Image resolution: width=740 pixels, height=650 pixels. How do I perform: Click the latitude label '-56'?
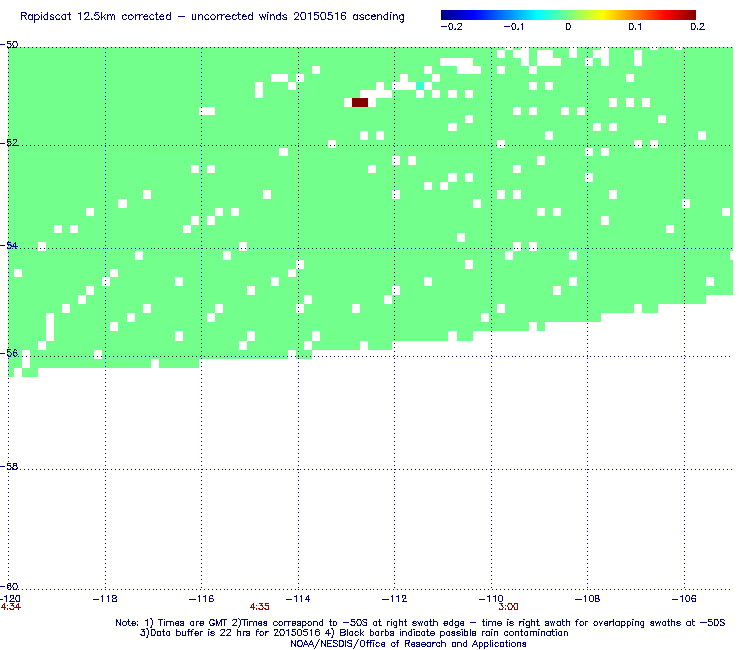coord(9,353)
